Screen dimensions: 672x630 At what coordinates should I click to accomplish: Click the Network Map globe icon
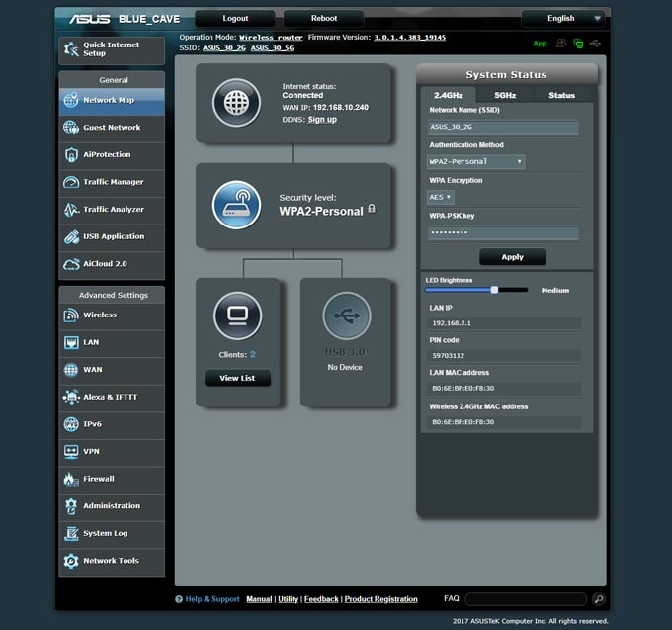pyautogui.click(x=71, y=100)
